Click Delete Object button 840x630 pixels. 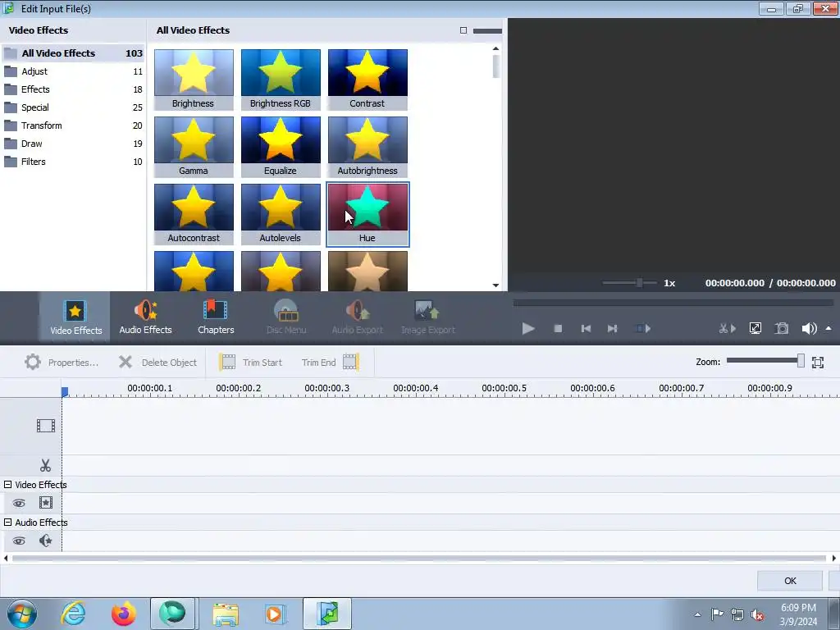[x=157, y=362]
